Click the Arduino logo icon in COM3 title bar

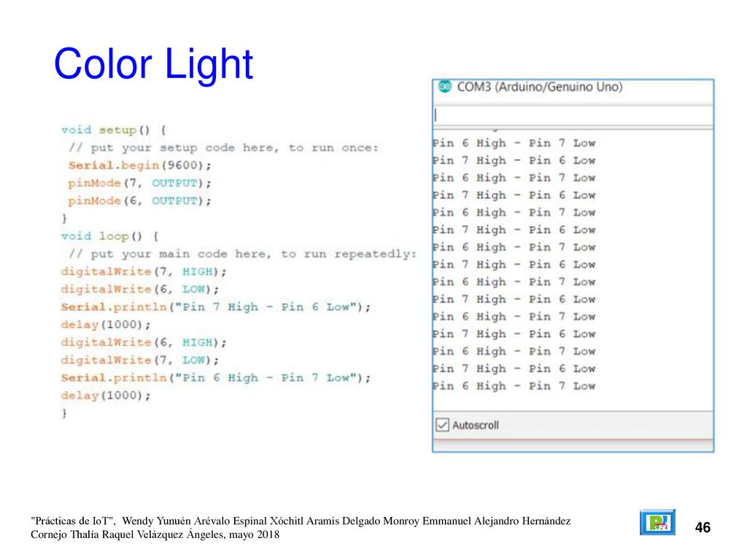coord(444,87)
